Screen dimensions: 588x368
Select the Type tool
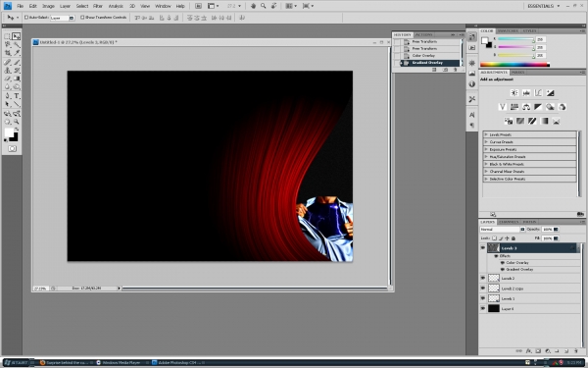tap(17, 96)
